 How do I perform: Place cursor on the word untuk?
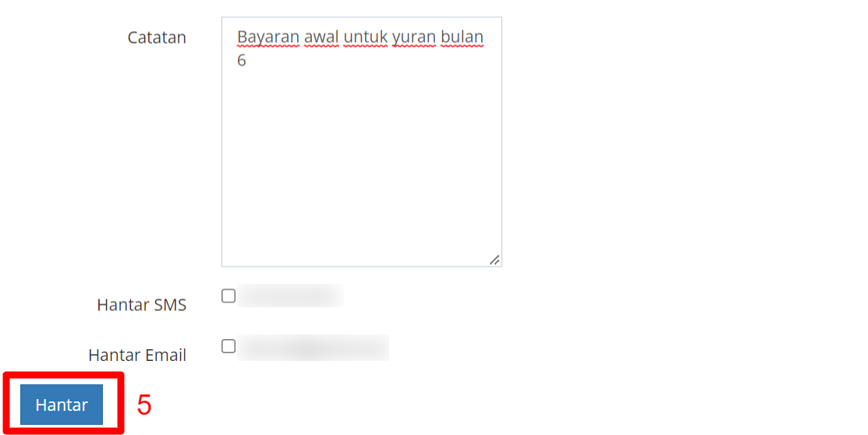pyautogui.click(x=365, y=37)
